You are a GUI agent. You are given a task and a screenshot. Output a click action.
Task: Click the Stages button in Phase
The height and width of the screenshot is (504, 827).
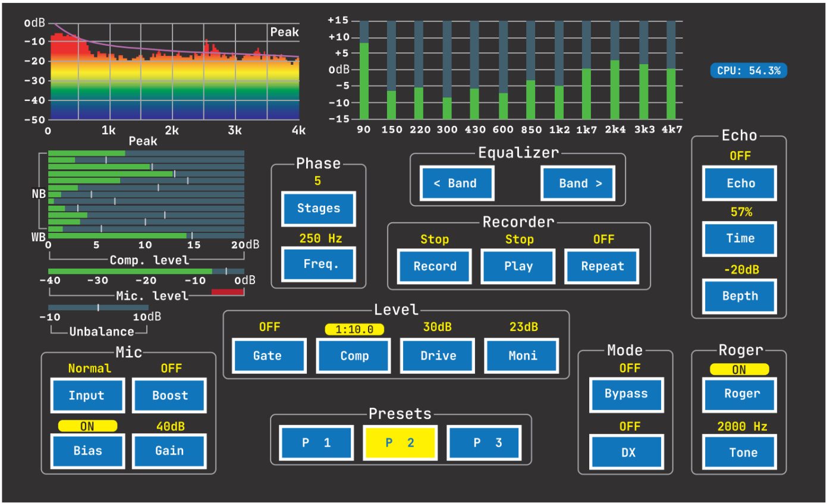click(318, 209)
